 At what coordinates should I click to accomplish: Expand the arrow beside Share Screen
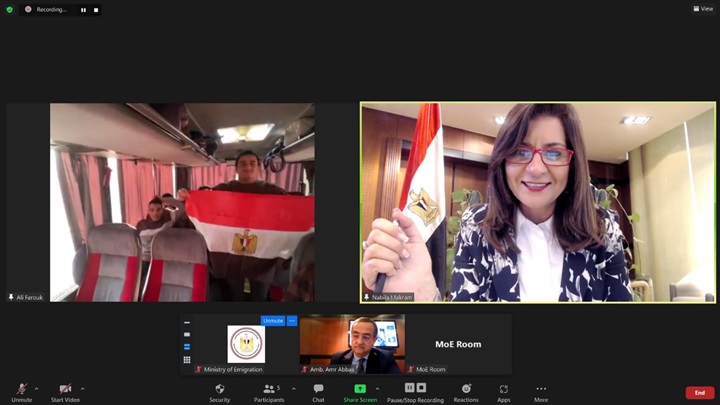[378, 388]
